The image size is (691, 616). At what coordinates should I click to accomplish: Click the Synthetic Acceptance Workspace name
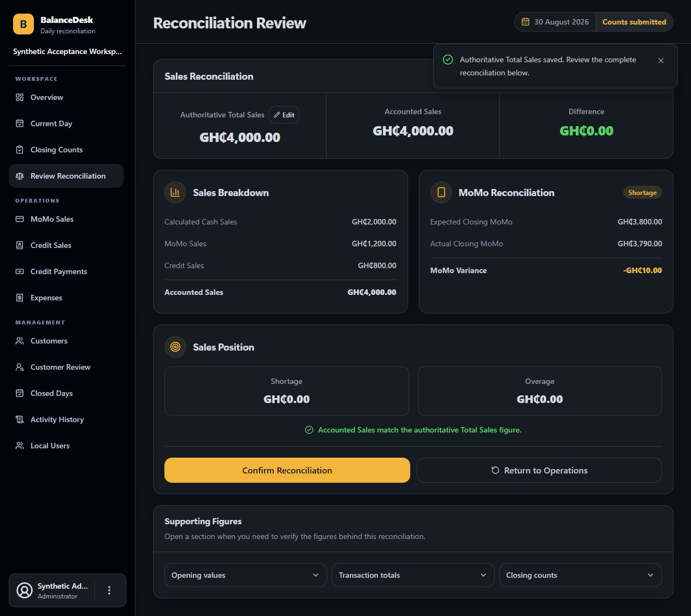(67, 51)
